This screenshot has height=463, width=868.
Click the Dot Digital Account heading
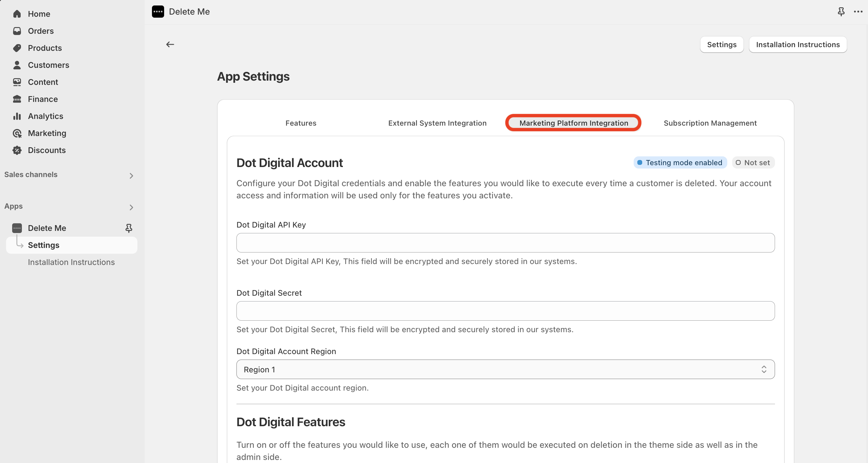coord(289,162)
